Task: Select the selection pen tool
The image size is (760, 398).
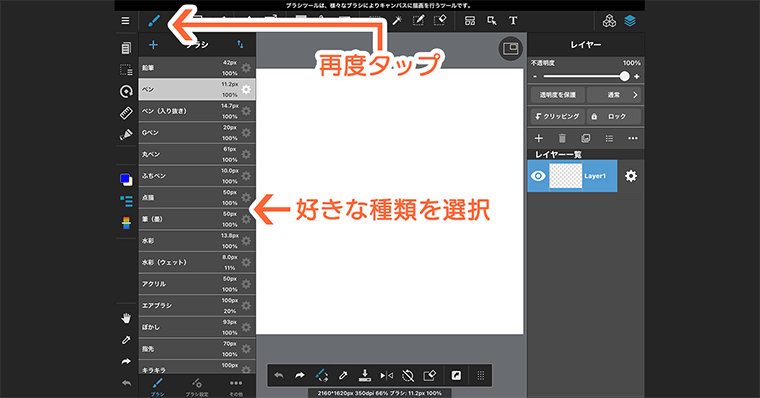Action: tap(418, 20)
